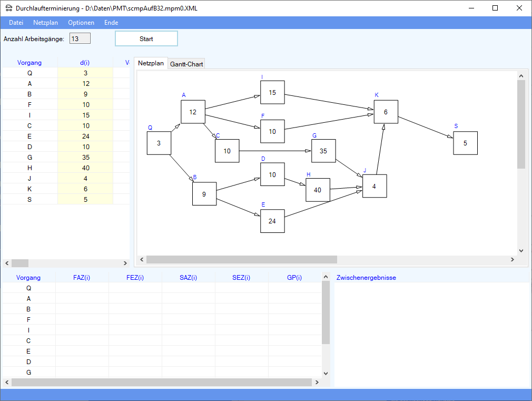
Task: Click duration cell of Vorgang E (24)
Action: [85, 136]
